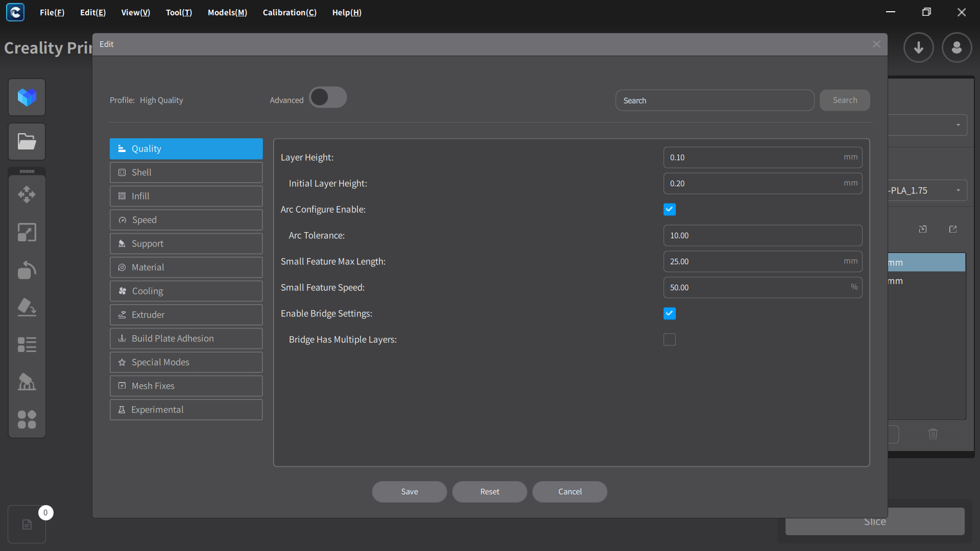Select the Speed category
This screenshot has width=980, height=551.
coord(186,220)
